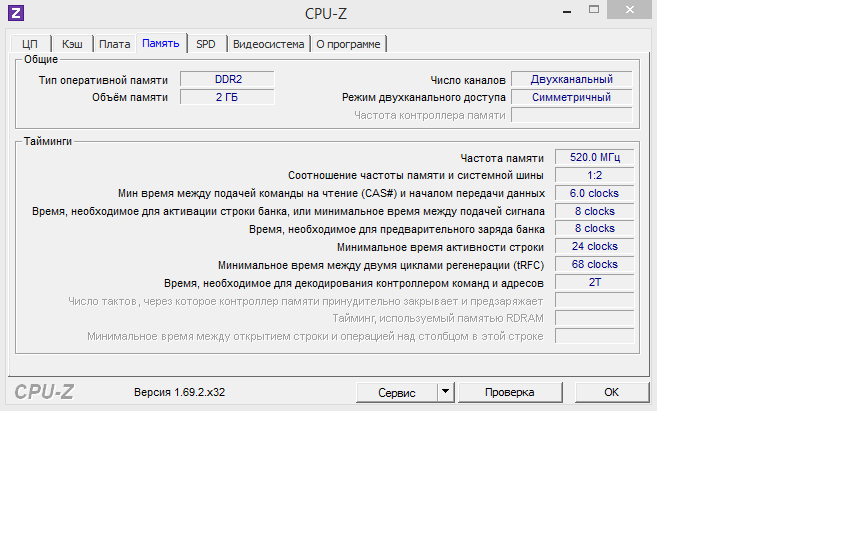Click the empty Частота контроллера памяти field
The width and height of the screenshot is (864, 540).
click(571, 115)
